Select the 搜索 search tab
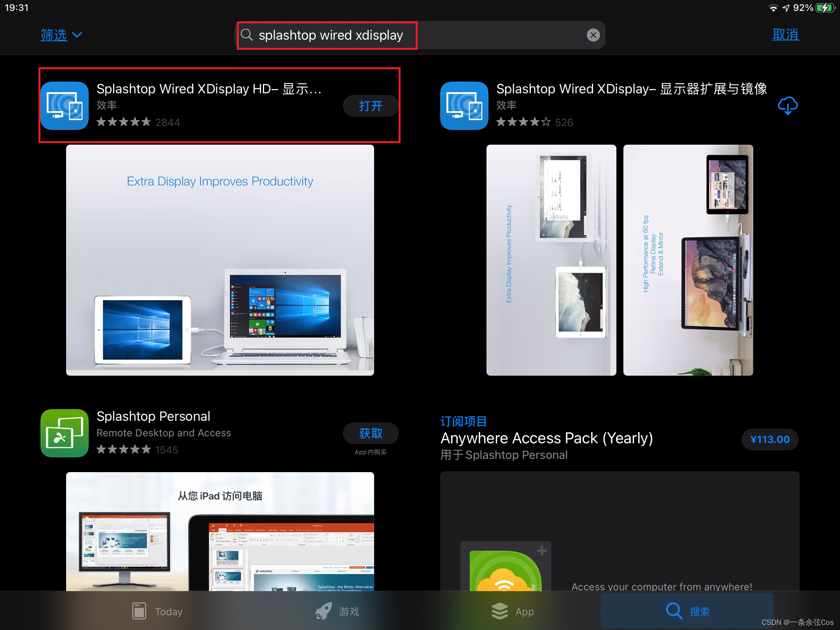This screenshot has width=840, height=630. pyautogui.click(x=688, y=611)
